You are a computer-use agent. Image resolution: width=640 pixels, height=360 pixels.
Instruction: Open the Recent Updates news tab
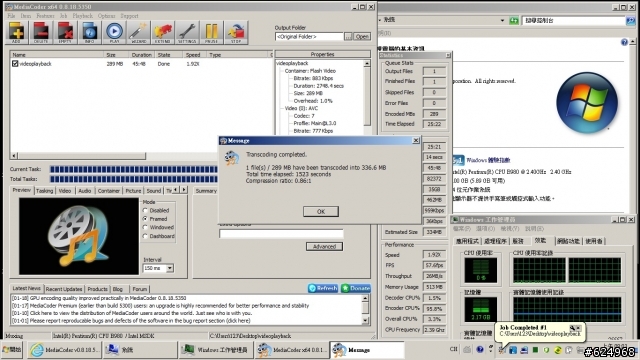click(64, 289)
